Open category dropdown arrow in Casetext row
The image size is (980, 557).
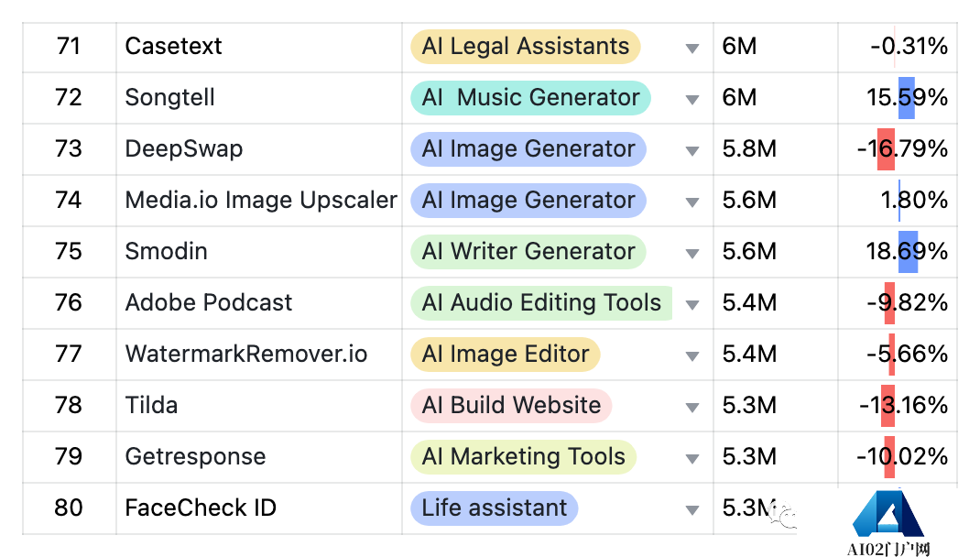tap(691, 49)
